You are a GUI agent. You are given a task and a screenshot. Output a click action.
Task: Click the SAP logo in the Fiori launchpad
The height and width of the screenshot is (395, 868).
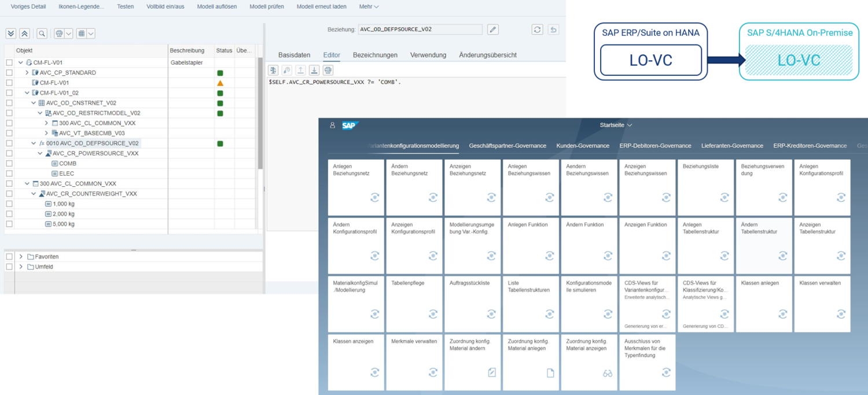(x=350, y=125)
